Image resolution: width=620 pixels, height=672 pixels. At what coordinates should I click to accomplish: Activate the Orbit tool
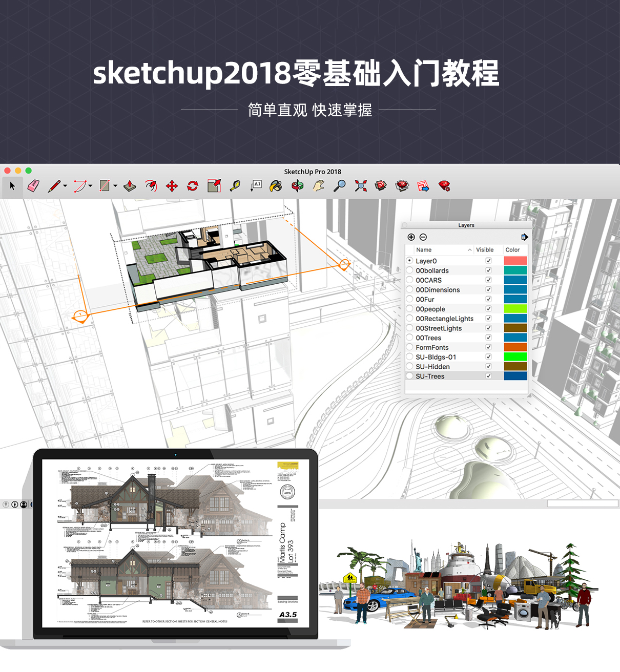(298, 186)
